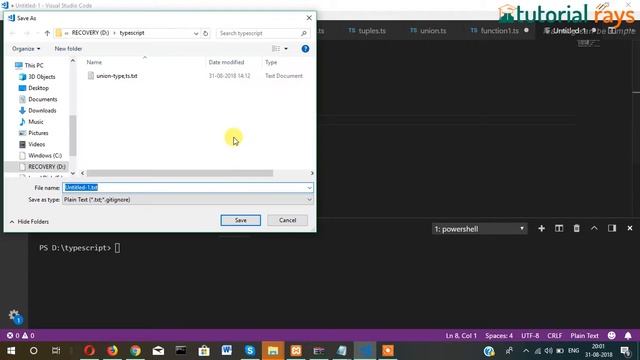The image size is (640, 360).
Task: Open the Action Center notification icon
Action: tap(626, 351)
